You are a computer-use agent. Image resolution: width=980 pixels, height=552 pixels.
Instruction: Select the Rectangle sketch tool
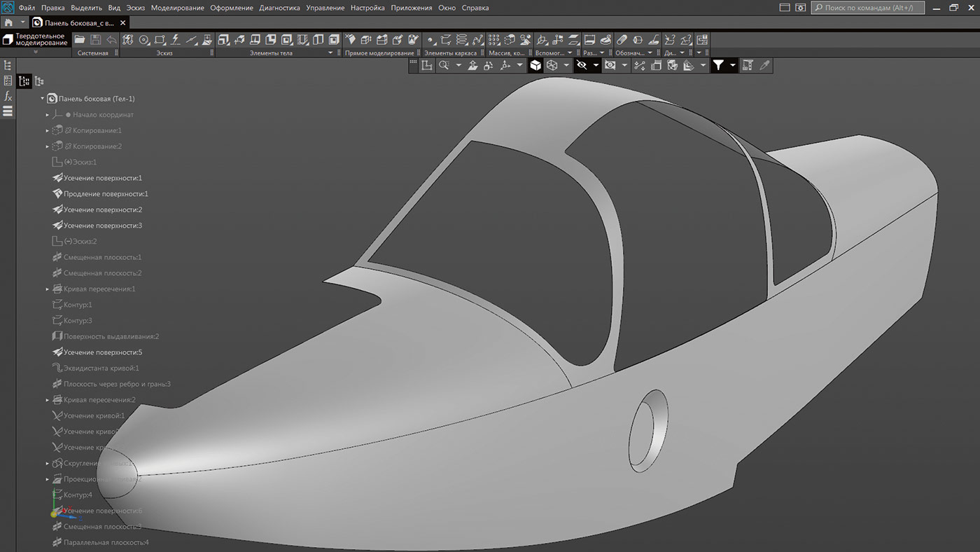click(159, 40)
